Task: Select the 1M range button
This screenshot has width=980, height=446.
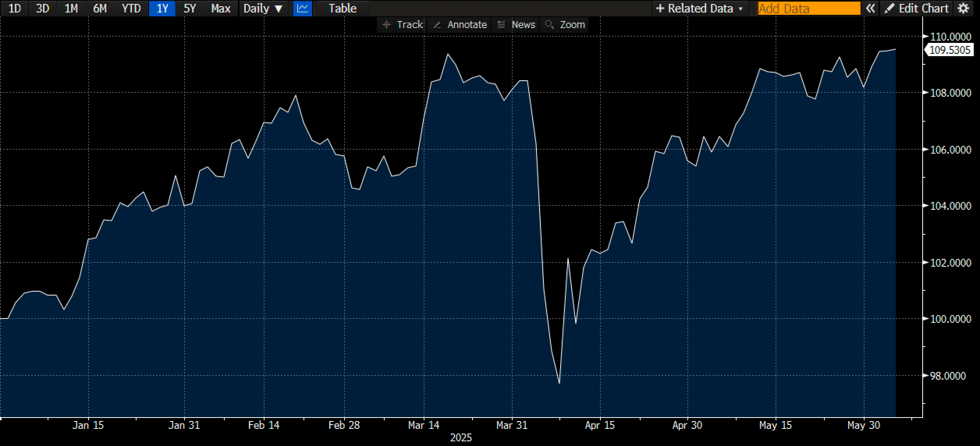Action: (x=71, y=8)
